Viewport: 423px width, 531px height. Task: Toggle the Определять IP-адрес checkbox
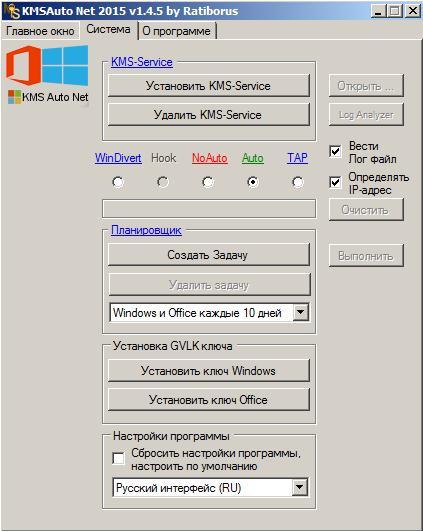coord(335,182)
